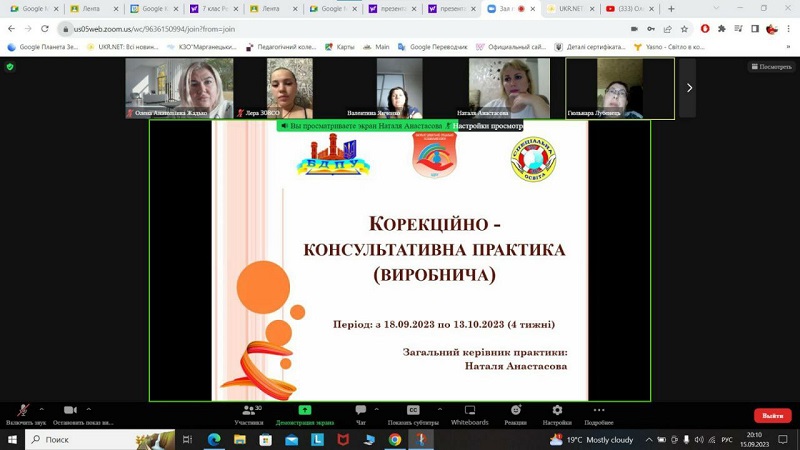This screenshot has width=800, height=450.
Task: Switch to the first Лента tab
Action: click(x=94, y=9)
